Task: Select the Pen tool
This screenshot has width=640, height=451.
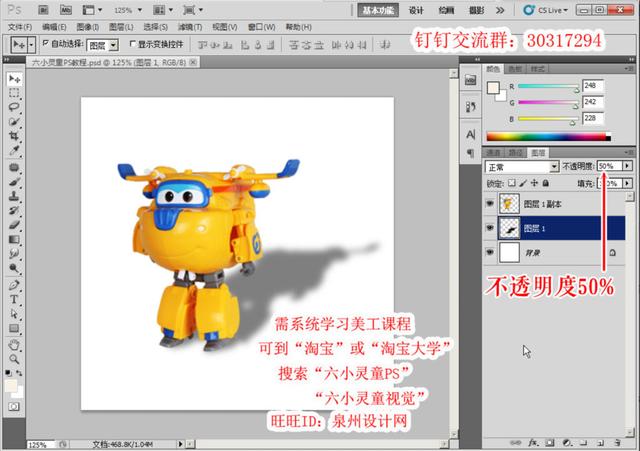Action: 14,285
